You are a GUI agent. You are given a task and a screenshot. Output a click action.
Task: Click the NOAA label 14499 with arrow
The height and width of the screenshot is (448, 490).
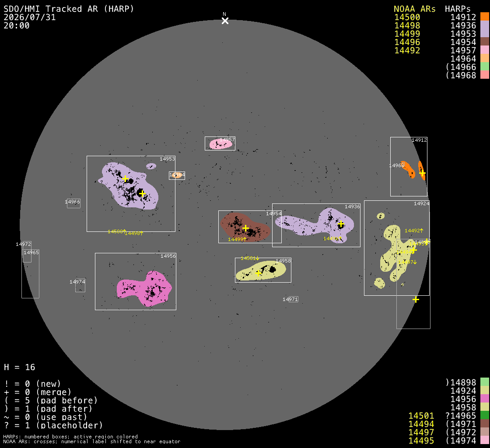237,239
